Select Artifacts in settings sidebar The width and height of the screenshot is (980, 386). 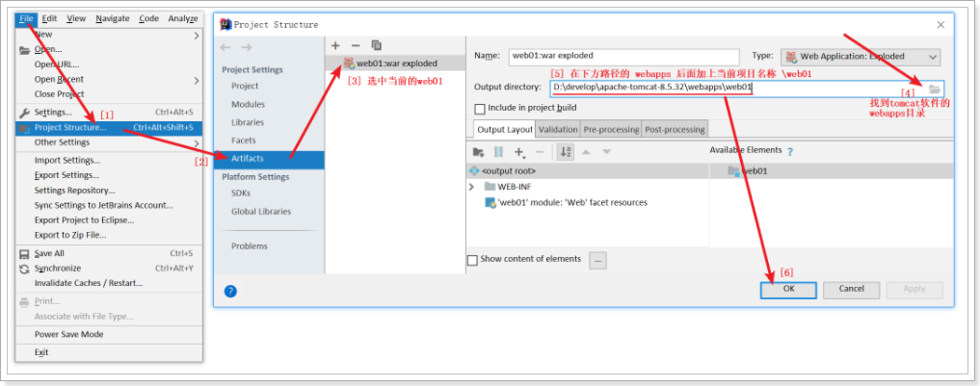tap(270, 159)
